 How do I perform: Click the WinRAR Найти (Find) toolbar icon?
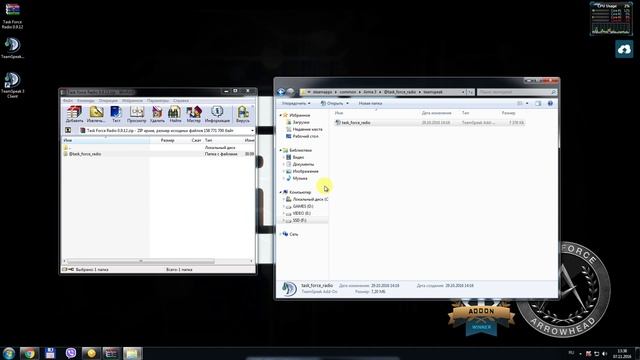(x=175, y=114)
